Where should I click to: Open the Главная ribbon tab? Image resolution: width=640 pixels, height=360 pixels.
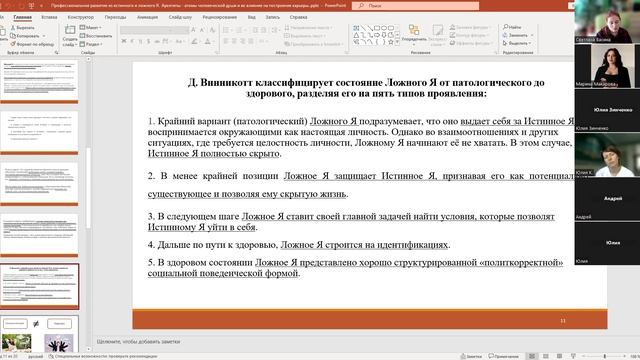click(x=22, y=17)
